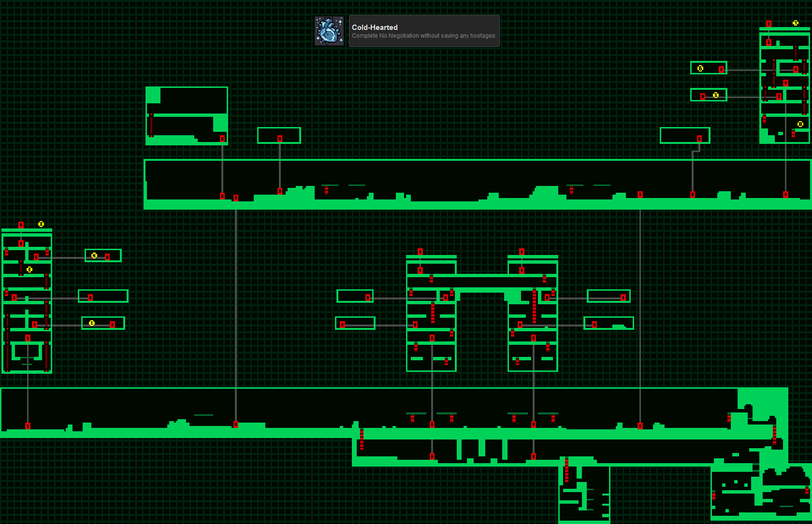Select the yellow hostage marker numbered 3
Screen dimensions: 812x524
click(x=41, y=224)
